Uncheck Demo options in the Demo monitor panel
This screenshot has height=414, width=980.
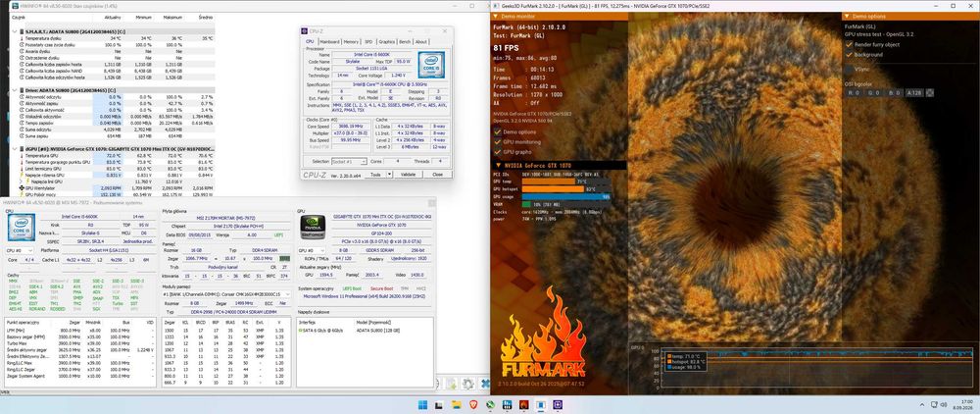(498, 132)
